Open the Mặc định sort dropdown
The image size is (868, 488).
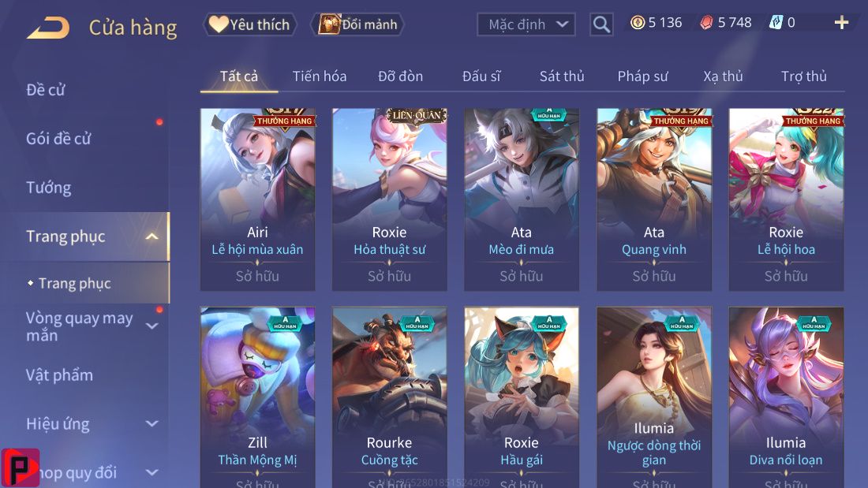coord(526,24)
